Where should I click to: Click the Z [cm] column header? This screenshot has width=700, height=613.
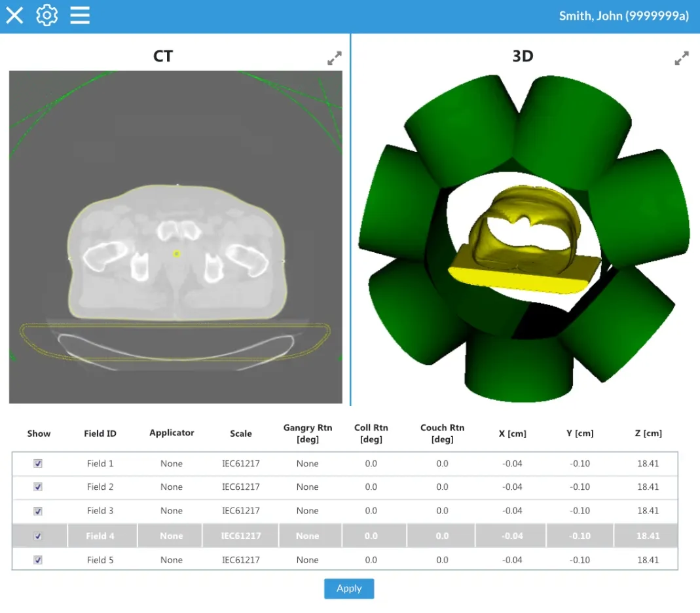648,434
